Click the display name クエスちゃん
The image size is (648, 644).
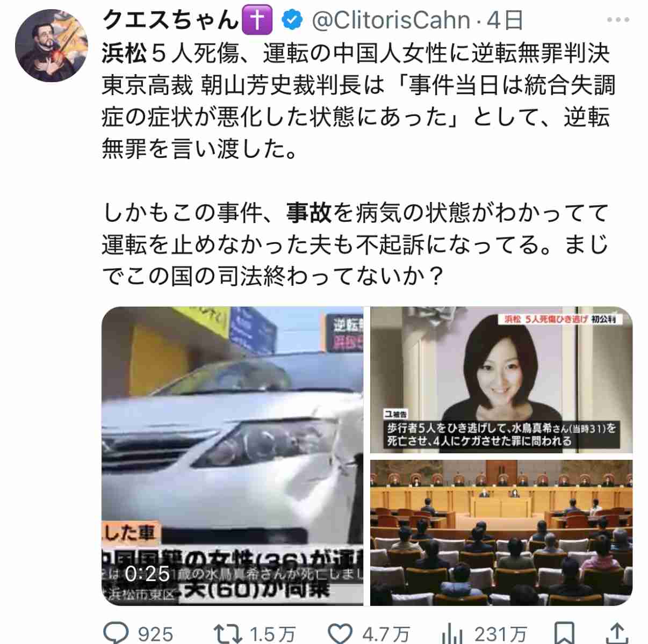coord(170,21)
